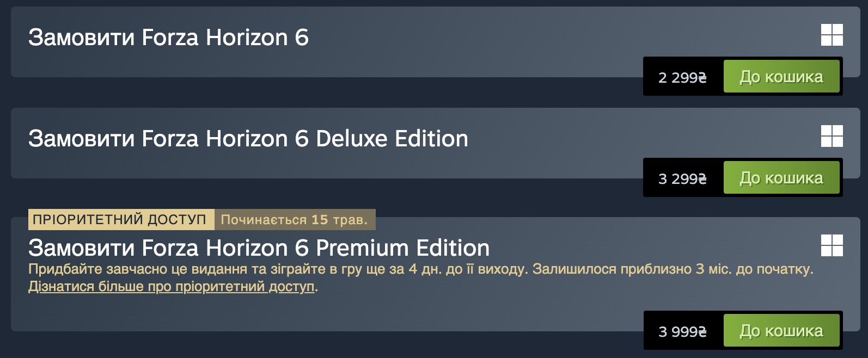Click the Windows platform icon for Deluxe Edition

(x=832, y=136)
